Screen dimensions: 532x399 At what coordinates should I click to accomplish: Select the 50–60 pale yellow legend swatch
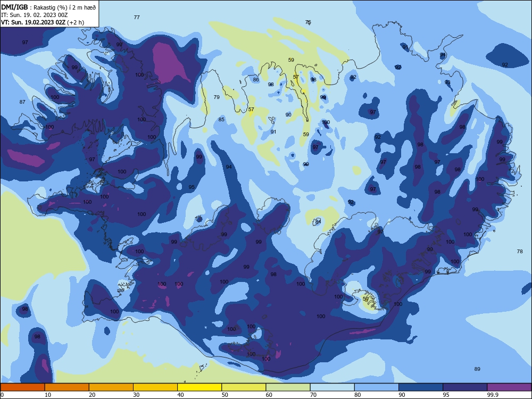coord(244,387)
